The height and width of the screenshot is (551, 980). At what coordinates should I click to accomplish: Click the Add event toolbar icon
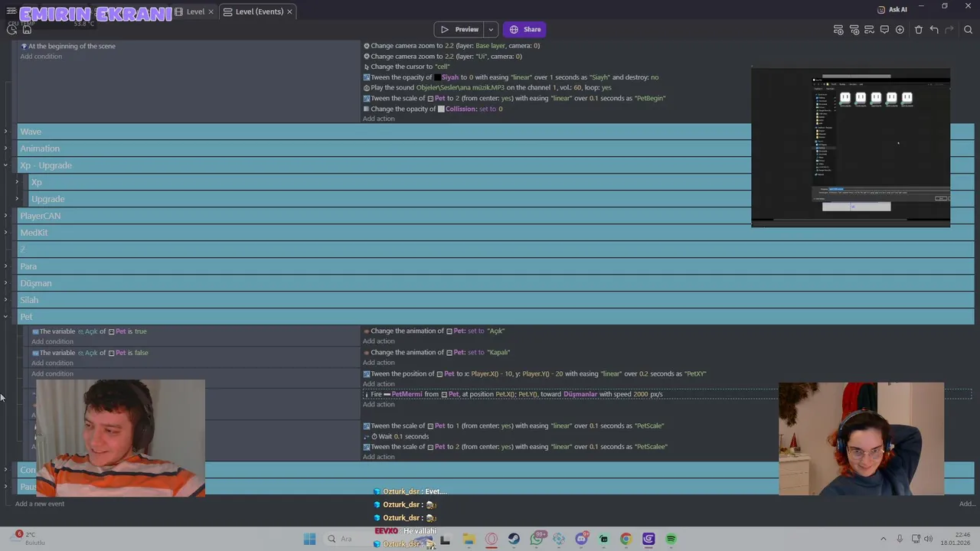coord(838,30)
